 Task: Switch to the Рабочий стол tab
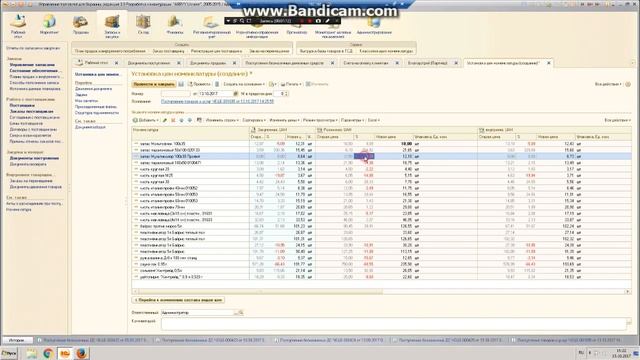click(x=96, y=63)
